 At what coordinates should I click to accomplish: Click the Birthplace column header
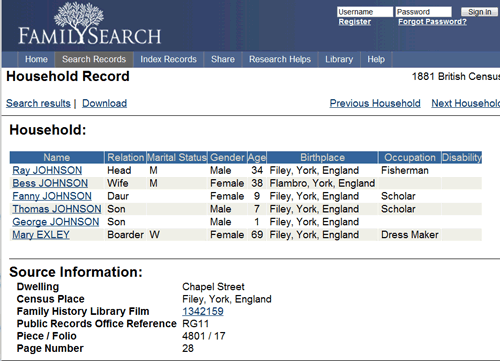322,157
